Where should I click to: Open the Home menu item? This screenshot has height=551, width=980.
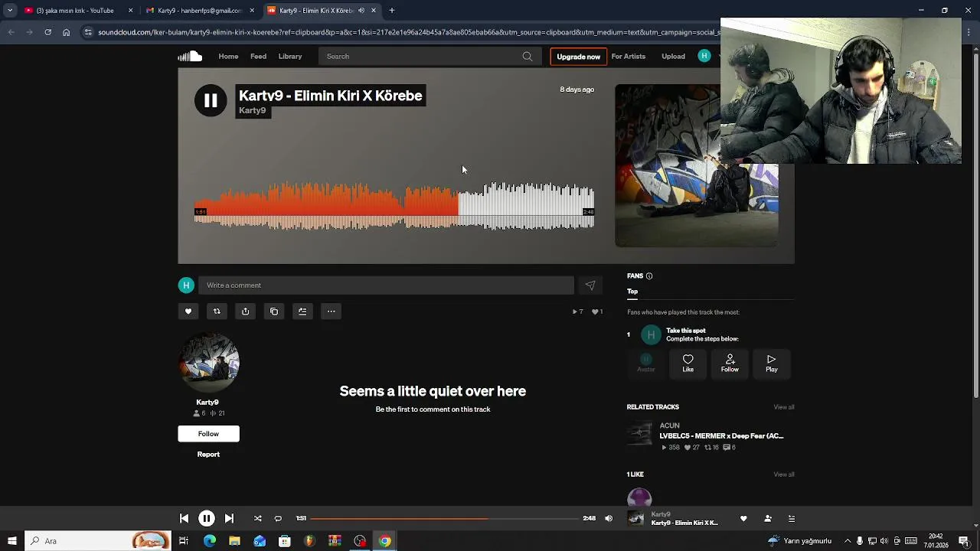pos(228,56)
